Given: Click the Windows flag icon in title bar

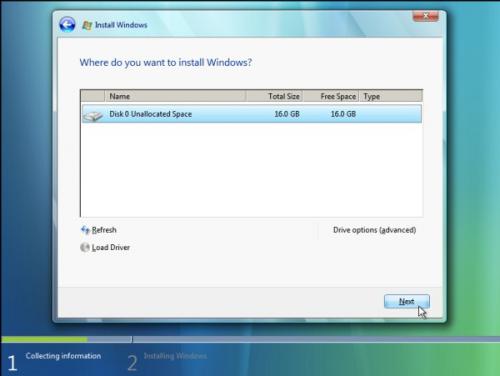Looking at the screenshot, I should tap(87, 25).
